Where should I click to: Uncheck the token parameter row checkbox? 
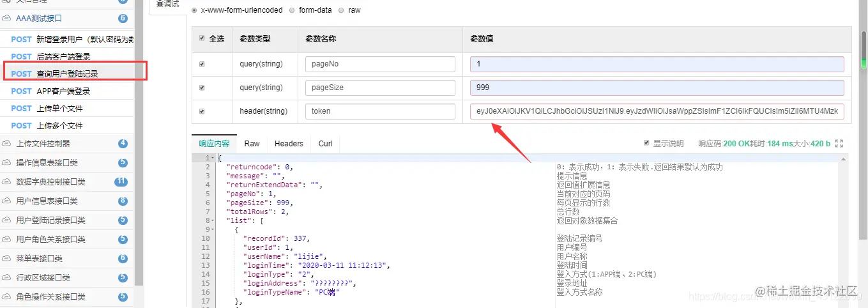coord(202,111)
